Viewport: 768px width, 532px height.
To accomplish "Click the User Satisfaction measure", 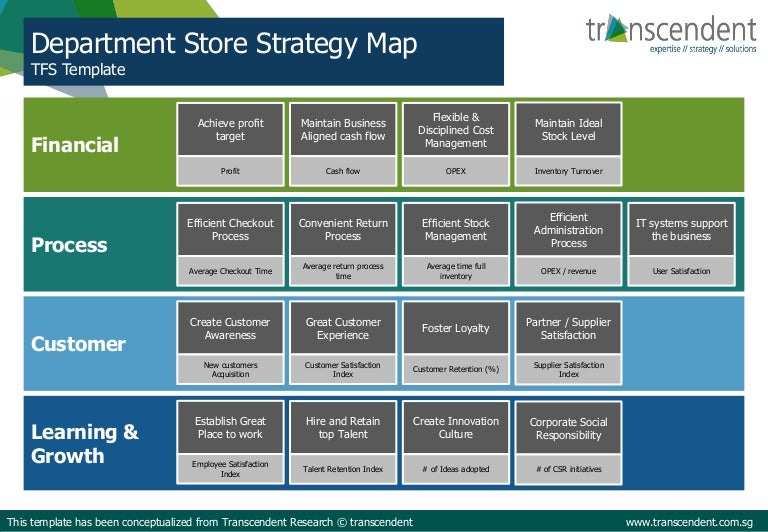I will (x=681, y=271).
